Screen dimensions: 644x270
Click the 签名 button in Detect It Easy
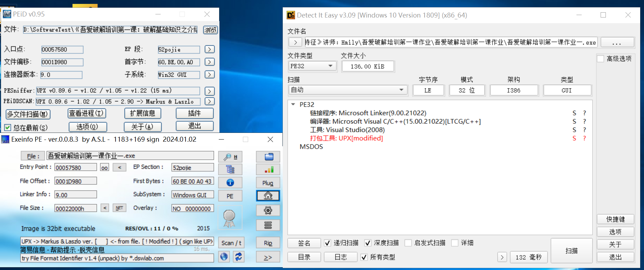coord(304,243)
